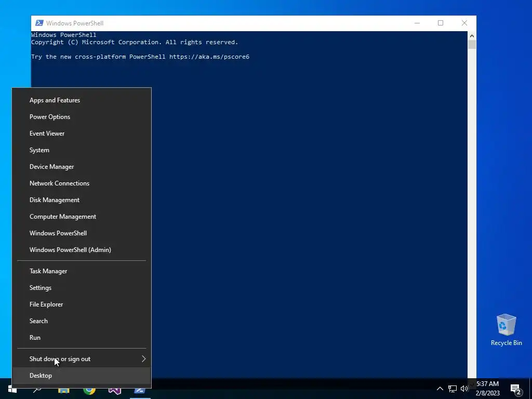Viewport: 532px width, 399px height.
Task: Click the Windows Start button
Action: point(12,389)
